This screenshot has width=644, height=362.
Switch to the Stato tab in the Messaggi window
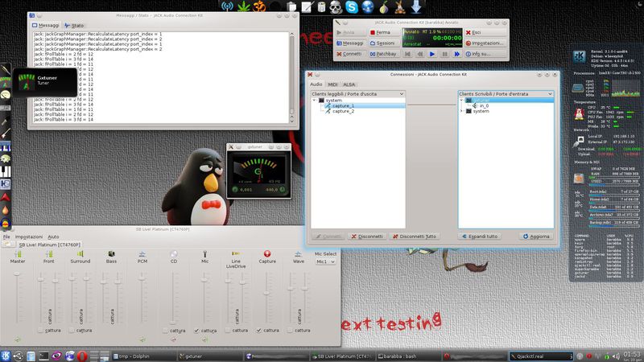point(74,26)
